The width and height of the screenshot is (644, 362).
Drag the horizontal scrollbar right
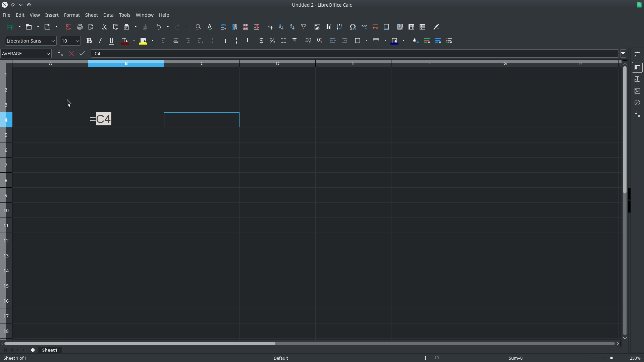618,344
